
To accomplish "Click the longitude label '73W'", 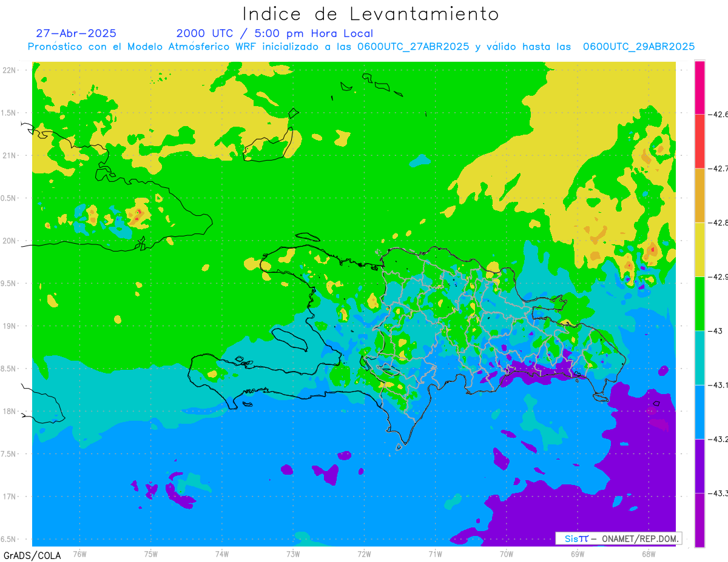I will pos(292,553).
